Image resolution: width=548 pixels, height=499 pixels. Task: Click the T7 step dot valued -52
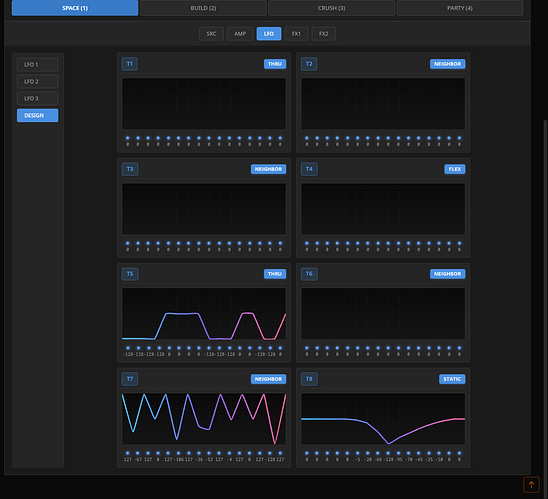click(209, 453)
